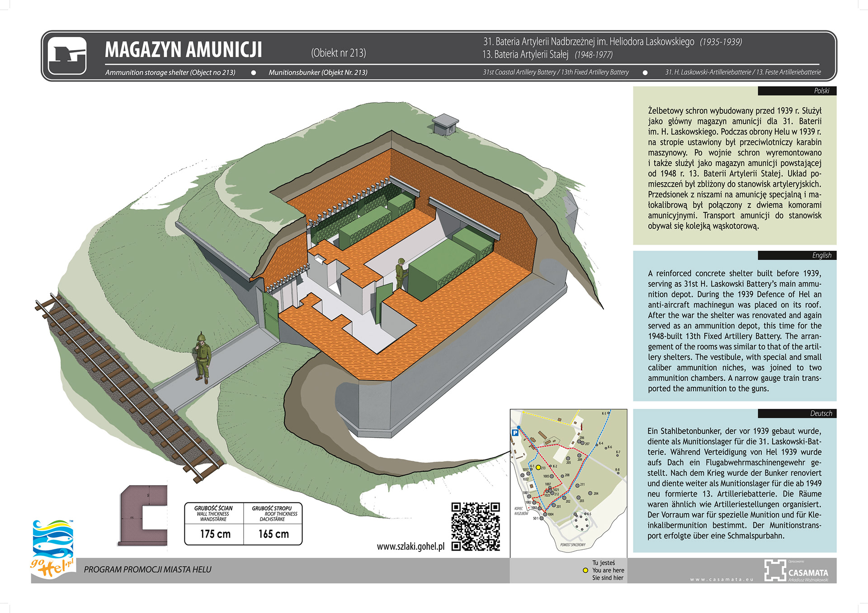Click the 175 cm wall thickness value
The height and width of the screenshot is (613, 868).
[215, 534]
